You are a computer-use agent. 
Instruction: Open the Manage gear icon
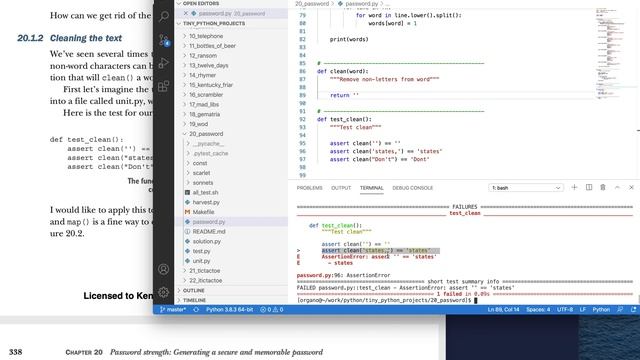(x=164, y=292)
